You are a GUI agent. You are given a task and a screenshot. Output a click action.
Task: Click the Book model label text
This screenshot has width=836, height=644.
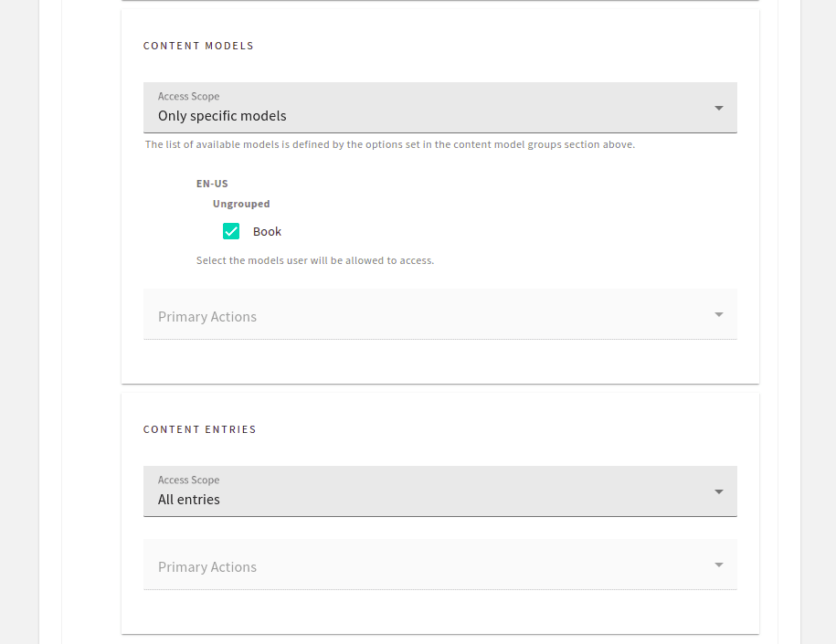[267, 231]
